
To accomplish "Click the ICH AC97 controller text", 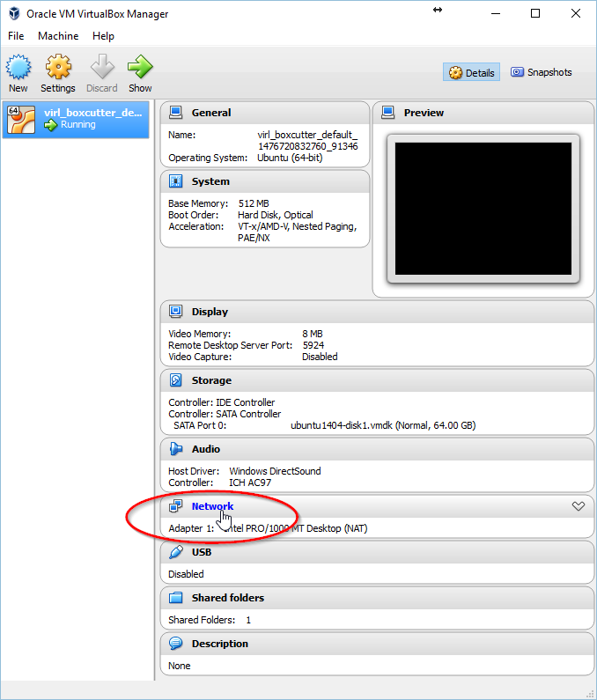I will tap(250, 483).
